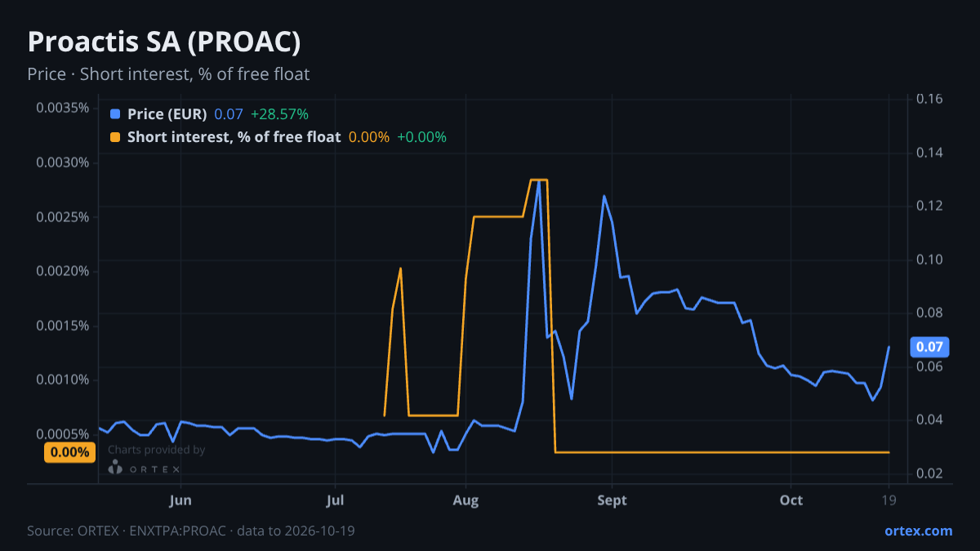Open the ortex.com link
980x551 pixels.
click(x=919, y=531)
